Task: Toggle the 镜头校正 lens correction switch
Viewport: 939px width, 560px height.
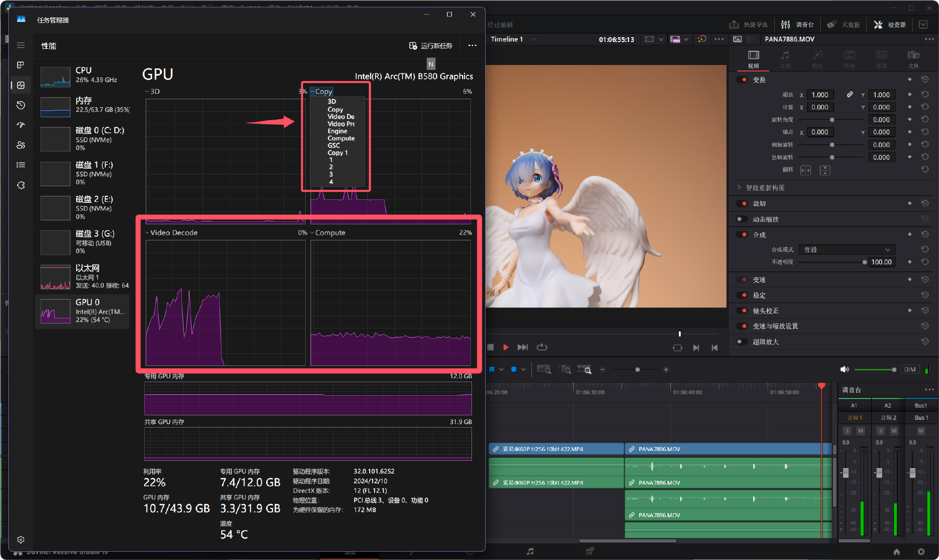Action: [742, 311]
